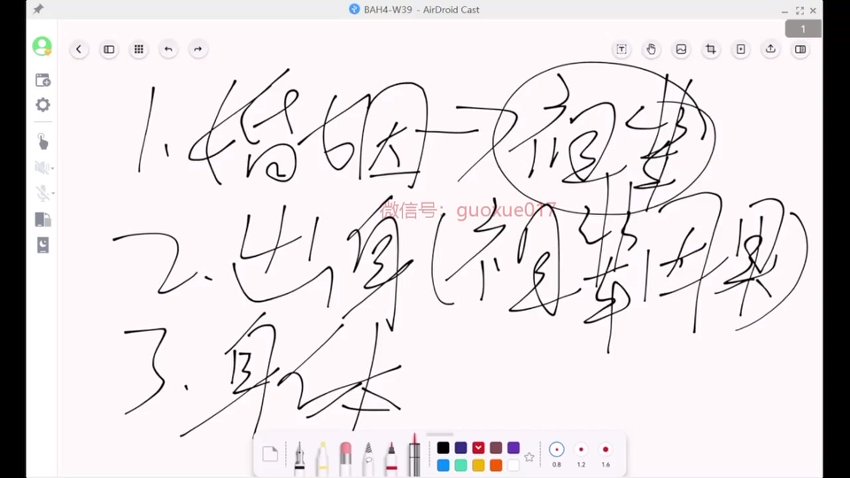Toggle fullscreen for the cast window
The image size is (850, 478).
[800, 10]
